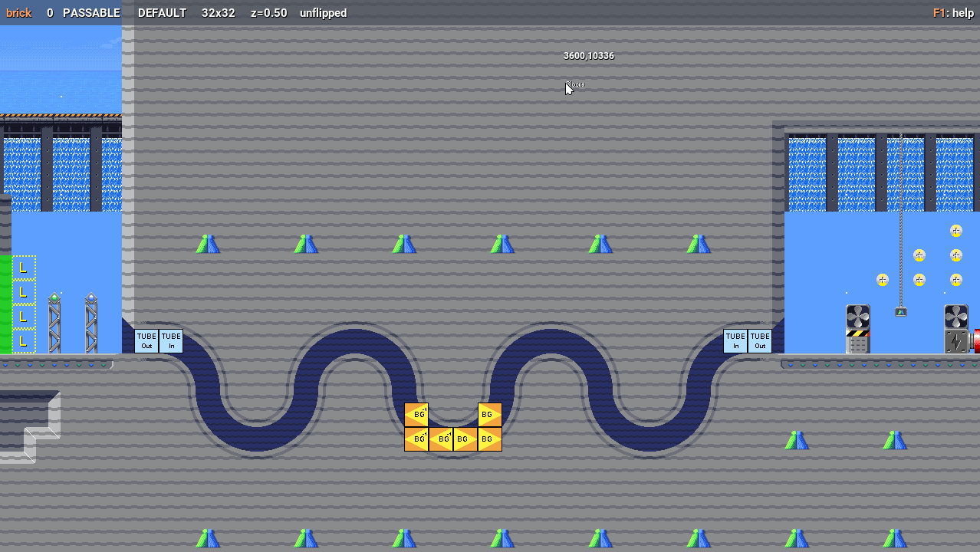980x552 pixels.
Task: Select the fan with lightning bolt base
Action: click(956, 329)
